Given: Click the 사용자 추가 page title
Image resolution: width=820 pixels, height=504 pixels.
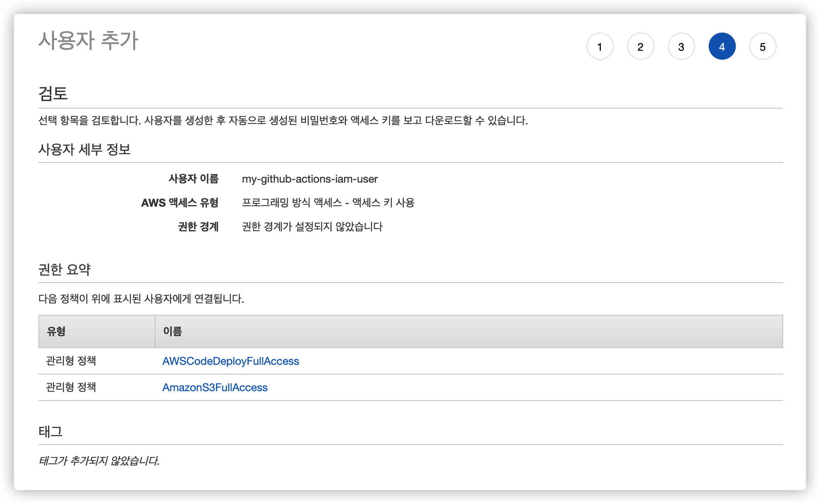Looking at the screenshot, I should tap(88, 40).
